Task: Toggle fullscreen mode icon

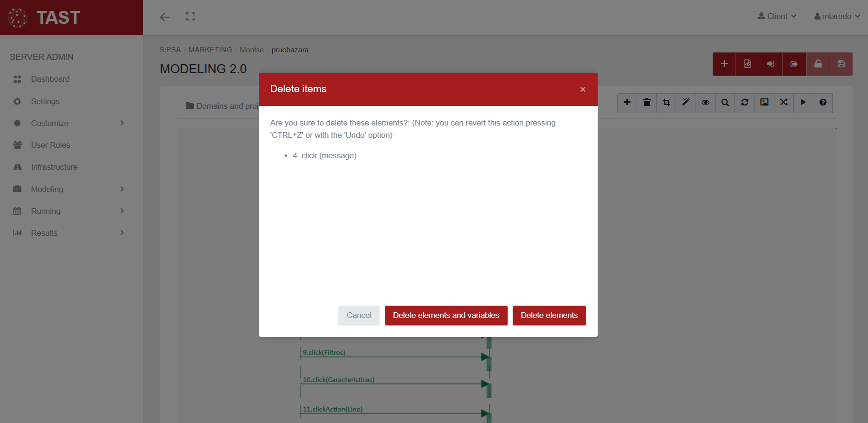Action: click(191, 17)
